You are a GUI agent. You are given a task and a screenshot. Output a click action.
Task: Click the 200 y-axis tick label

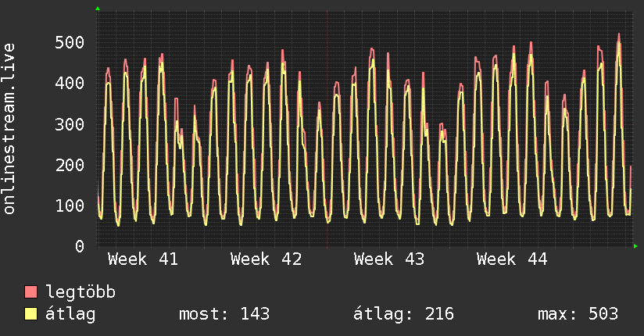click(70, 165)
